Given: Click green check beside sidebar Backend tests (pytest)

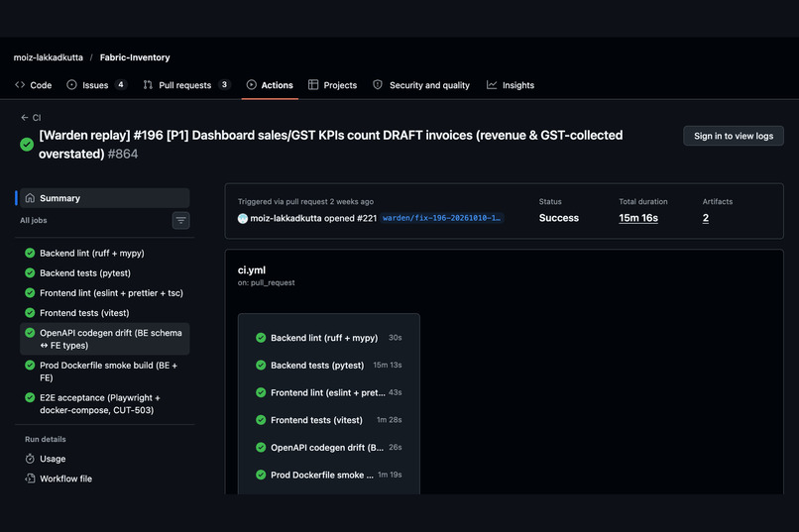Looking at the screenshot, I should click(30, 272).
